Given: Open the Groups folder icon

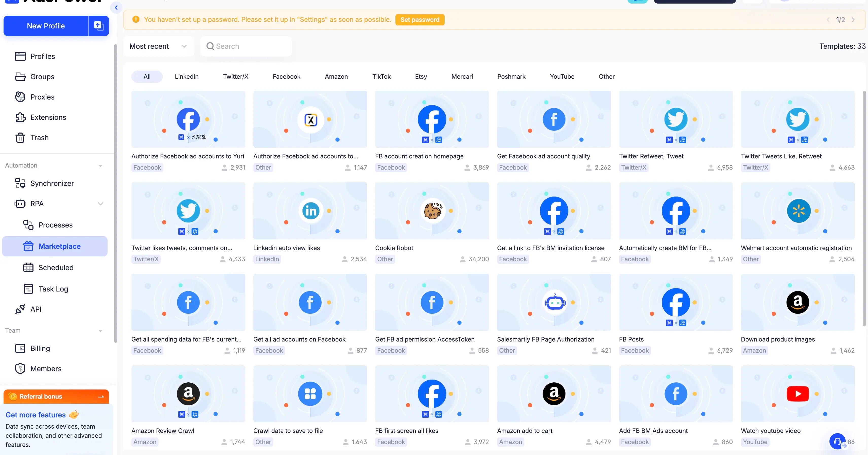Looking at the screenshot, I should (x=20, y=77).
